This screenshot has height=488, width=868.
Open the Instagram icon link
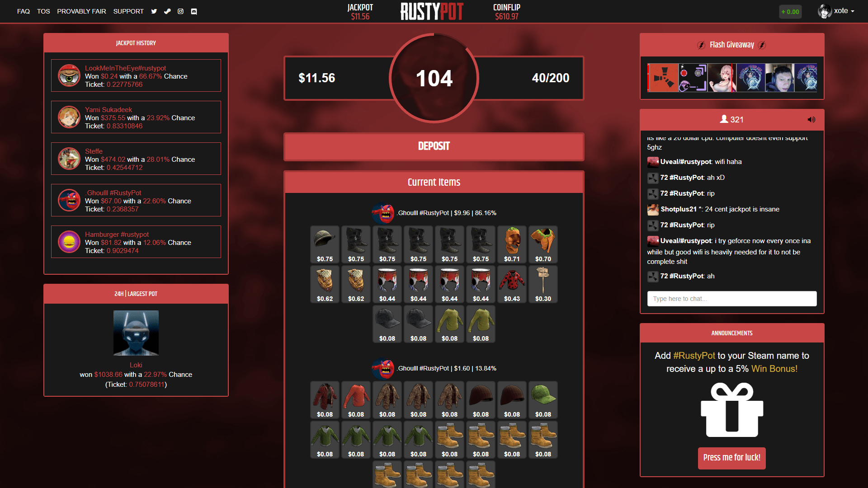tap(181, 11)
